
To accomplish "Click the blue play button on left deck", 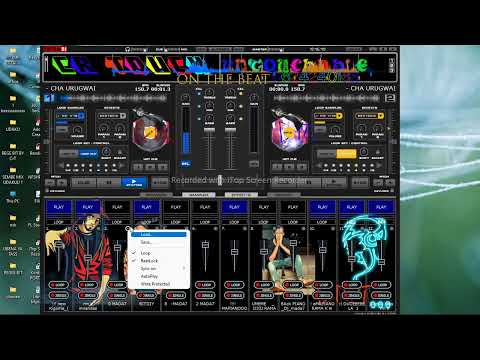I will 134,182.
